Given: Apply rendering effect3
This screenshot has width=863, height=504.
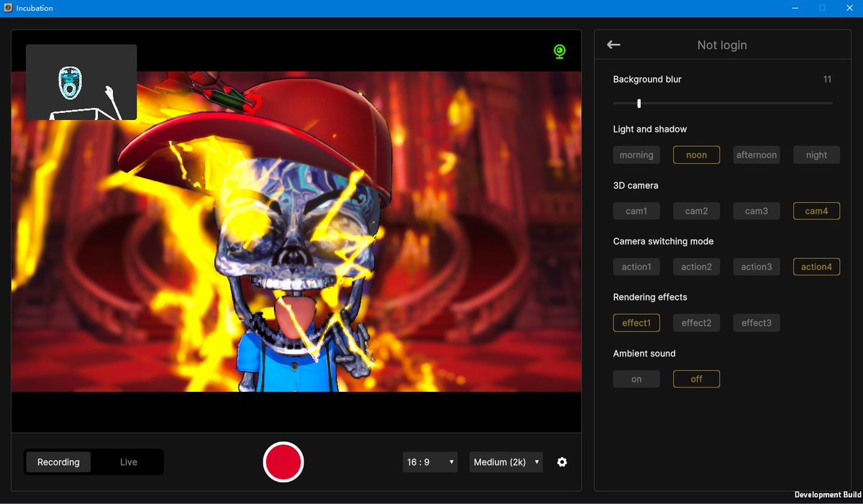Looking at the screenshot, I should pos(757,323).
